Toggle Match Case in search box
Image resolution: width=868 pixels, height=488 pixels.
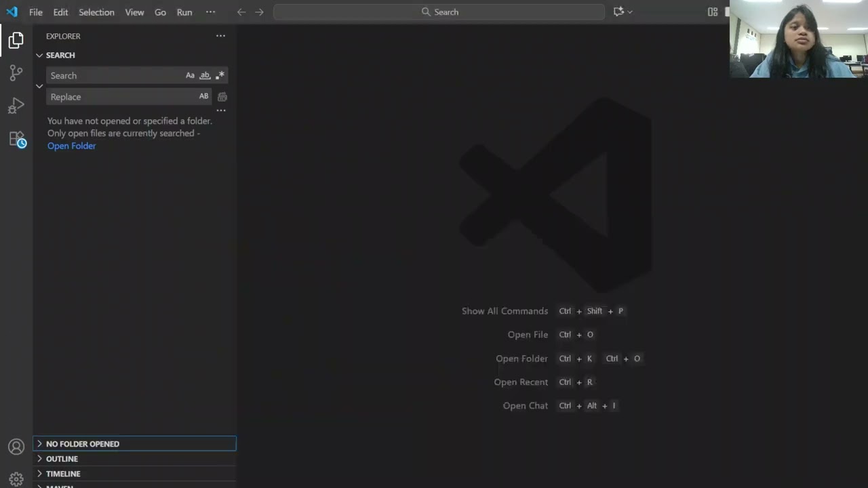(x=190, y=75)
